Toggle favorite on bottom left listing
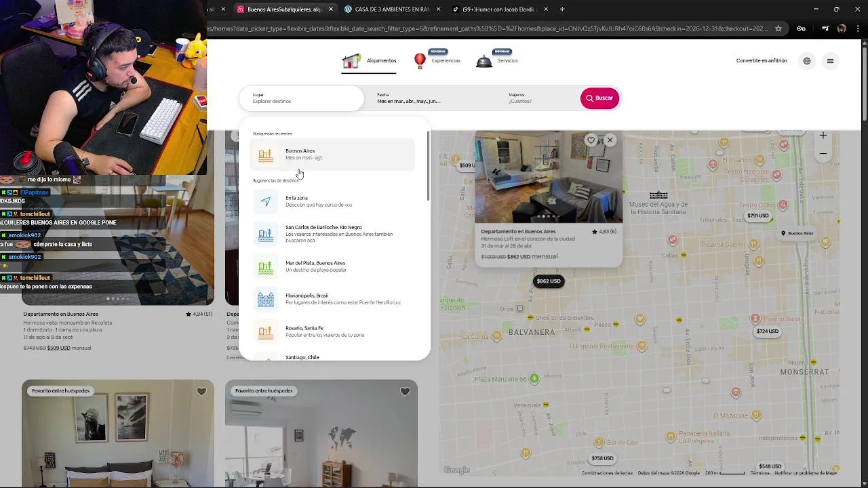 click(201, 392)
